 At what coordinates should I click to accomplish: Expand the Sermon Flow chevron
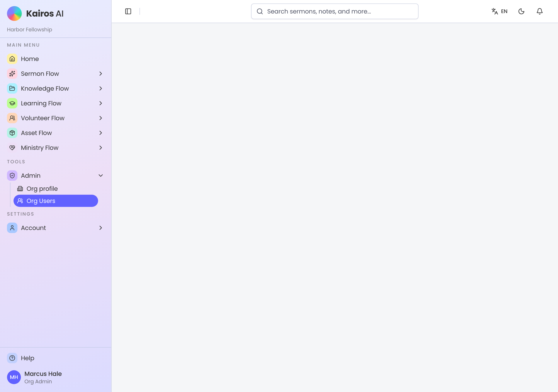[101, 74]
